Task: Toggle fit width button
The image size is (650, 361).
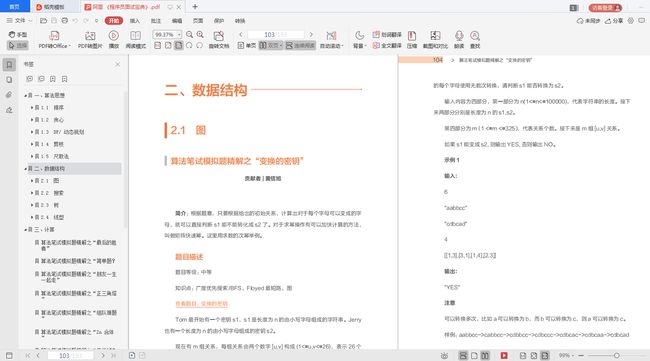Action: 178,45
